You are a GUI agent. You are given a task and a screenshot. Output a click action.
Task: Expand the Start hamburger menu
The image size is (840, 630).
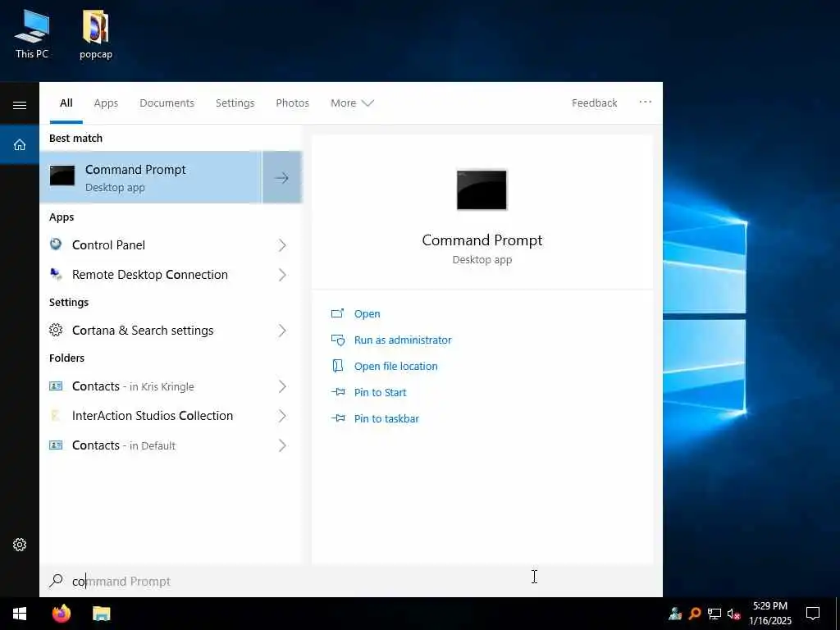click(20, 105)
